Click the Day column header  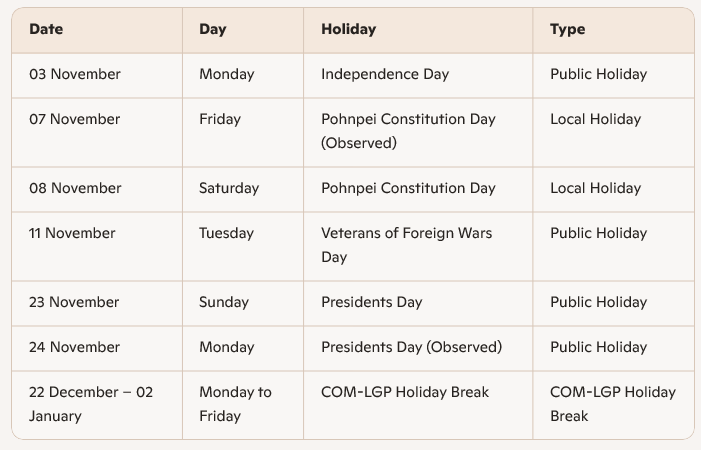tap(213, 29)
